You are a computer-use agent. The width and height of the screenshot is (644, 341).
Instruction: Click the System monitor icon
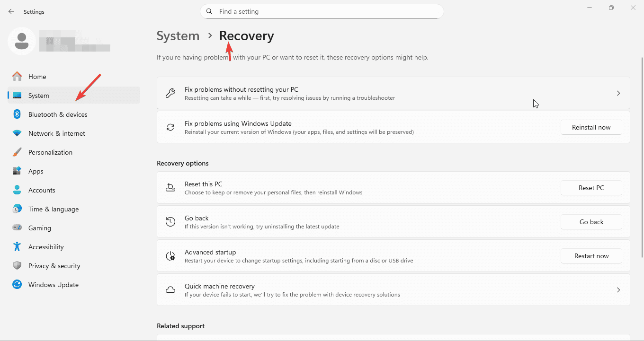[x=17, y=96]
